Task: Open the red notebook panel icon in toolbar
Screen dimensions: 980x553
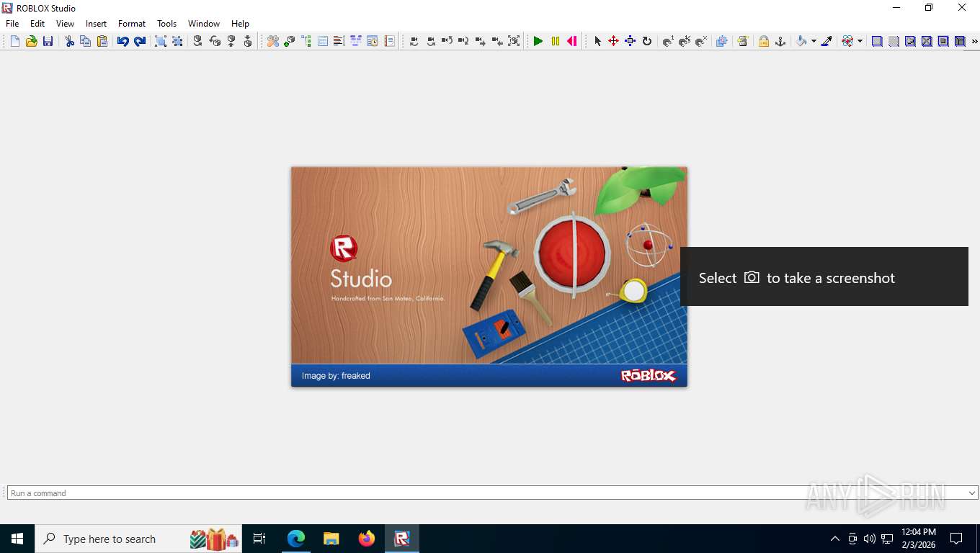Action: click(389, 42)
